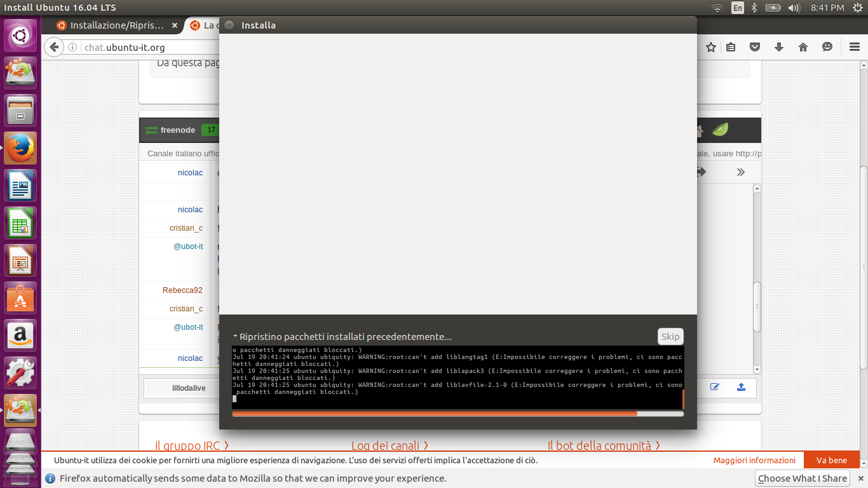
Task: Click the edit pencil icon below chat
Action: pyautogui.click(x=715, y=387)
